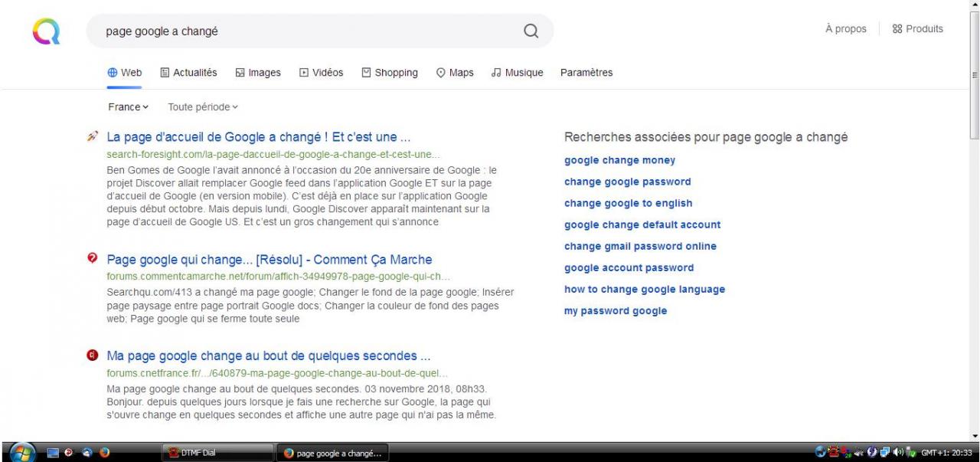Click the volume speaker tray icon
The height and width of the screenshot is (462, 980).
[898, 452]
